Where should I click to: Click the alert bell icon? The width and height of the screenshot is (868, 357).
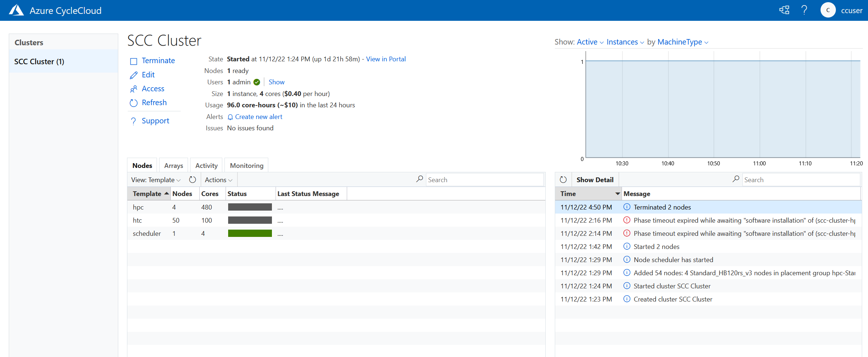tap(230, 117)
